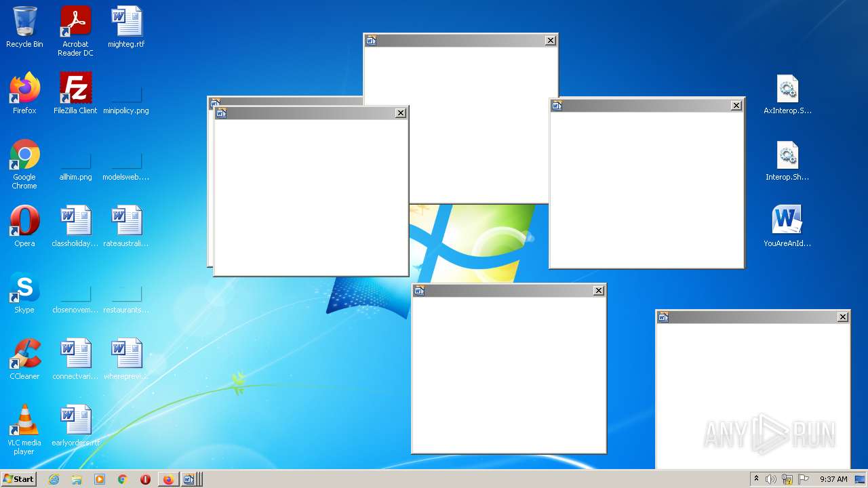
Task: Select the classholiday Word document icon
Action: pyautogui.click(x=75, y=226)
